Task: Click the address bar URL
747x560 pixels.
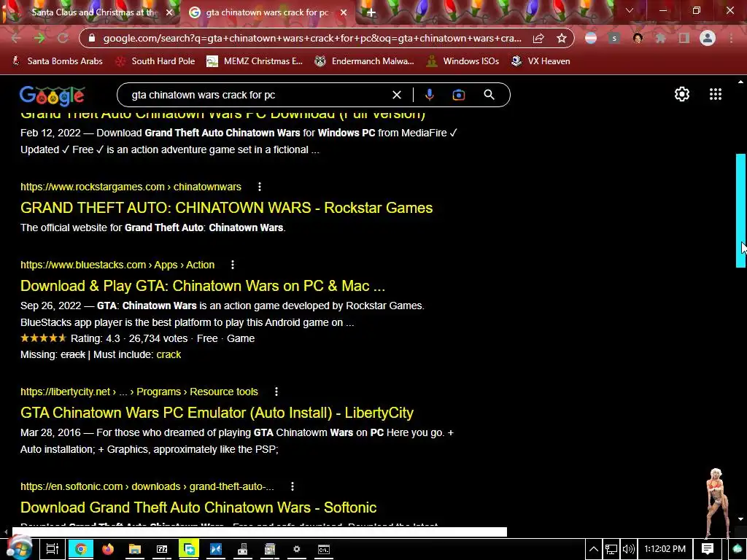Action: [x=312, y=38]
